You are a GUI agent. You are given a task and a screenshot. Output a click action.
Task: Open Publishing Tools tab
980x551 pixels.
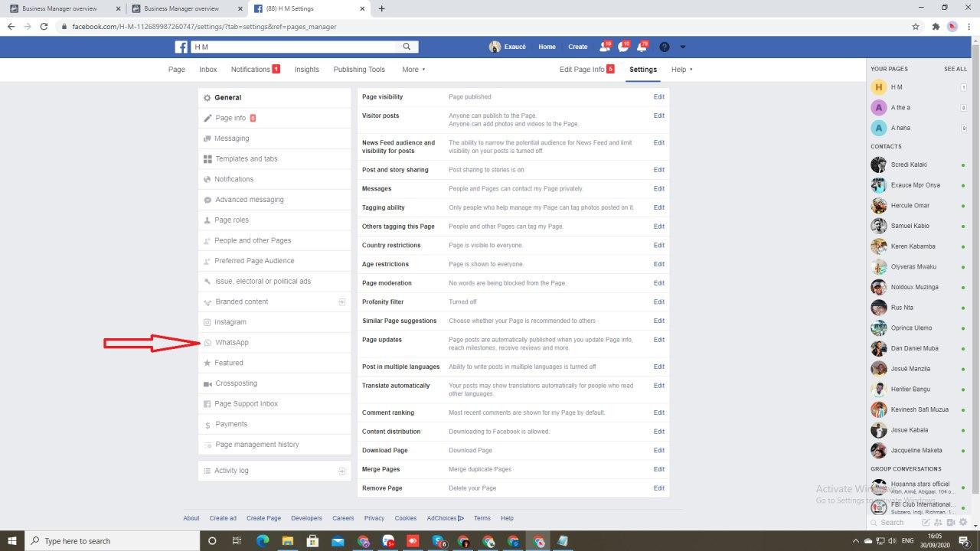[359, 70]
